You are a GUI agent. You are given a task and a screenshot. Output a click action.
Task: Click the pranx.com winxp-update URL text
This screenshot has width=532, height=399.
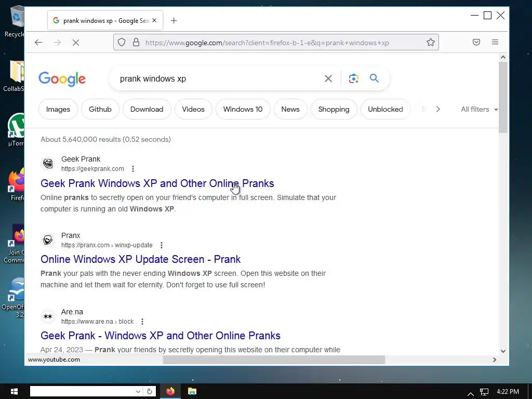click(x=107, y=245)
